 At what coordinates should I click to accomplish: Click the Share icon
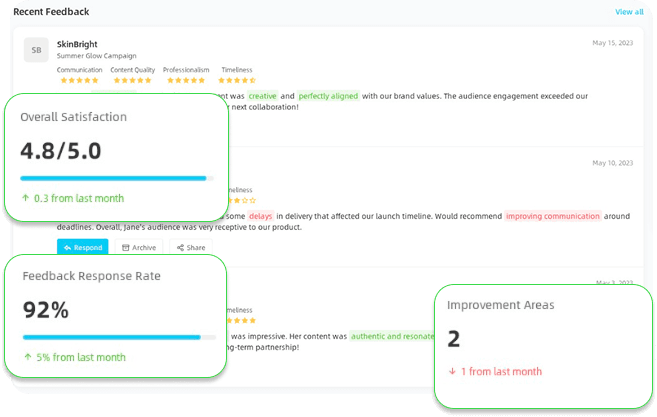pyautogui.click(x=180, y=247)
